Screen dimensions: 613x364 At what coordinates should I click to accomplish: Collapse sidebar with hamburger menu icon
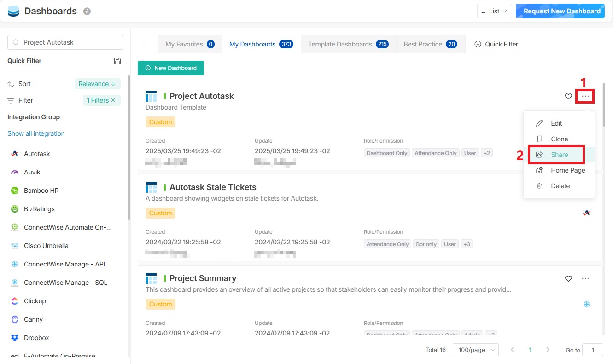coord(144,44)
